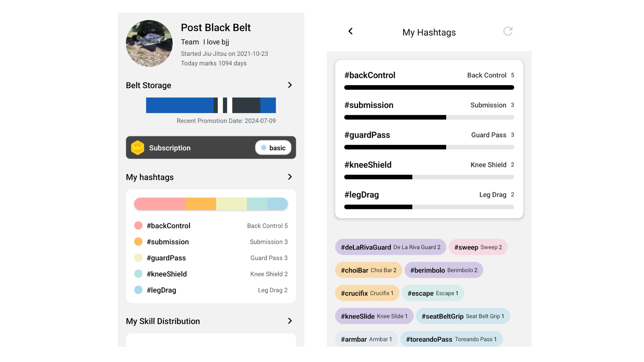The width and height of the screenshot is (644, 362).
Task: Click the pink dot beside #backControl
Action: [x=138, y=226]
